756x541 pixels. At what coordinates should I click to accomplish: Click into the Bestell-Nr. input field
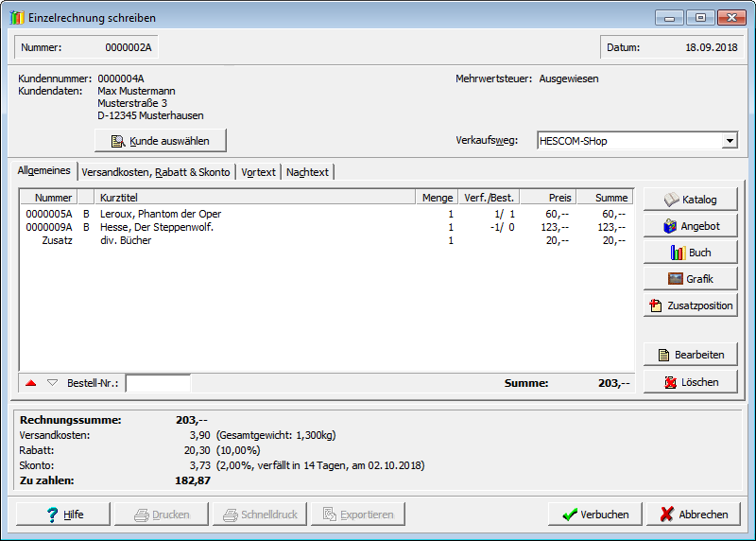[158, 383]
